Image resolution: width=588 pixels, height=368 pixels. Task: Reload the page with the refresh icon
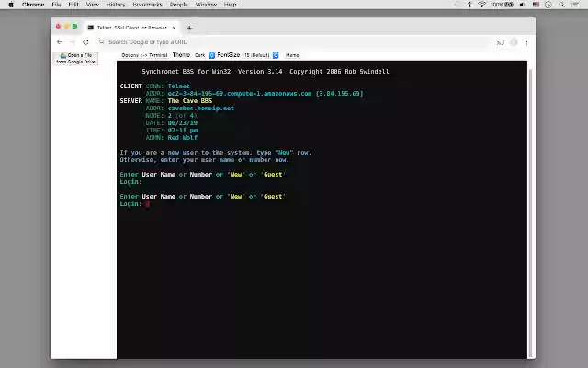[x=85, y=42]
